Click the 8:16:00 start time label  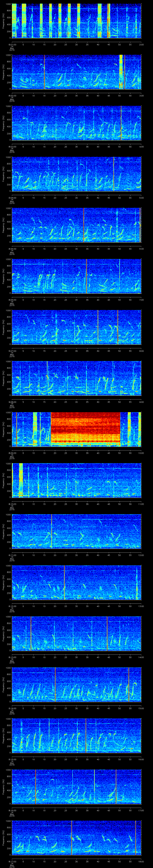[x=12, y=810]
